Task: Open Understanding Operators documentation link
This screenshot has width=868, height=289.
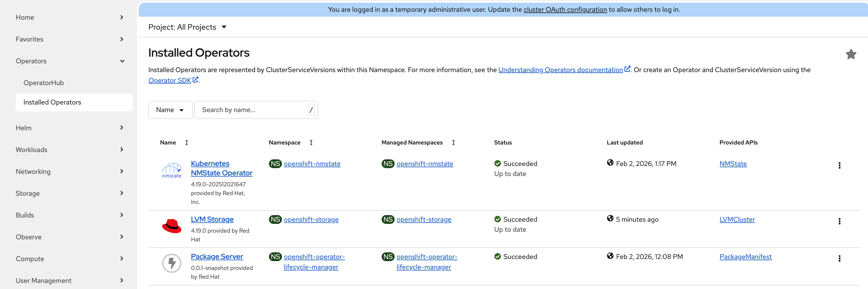Action: coord(560,70)
